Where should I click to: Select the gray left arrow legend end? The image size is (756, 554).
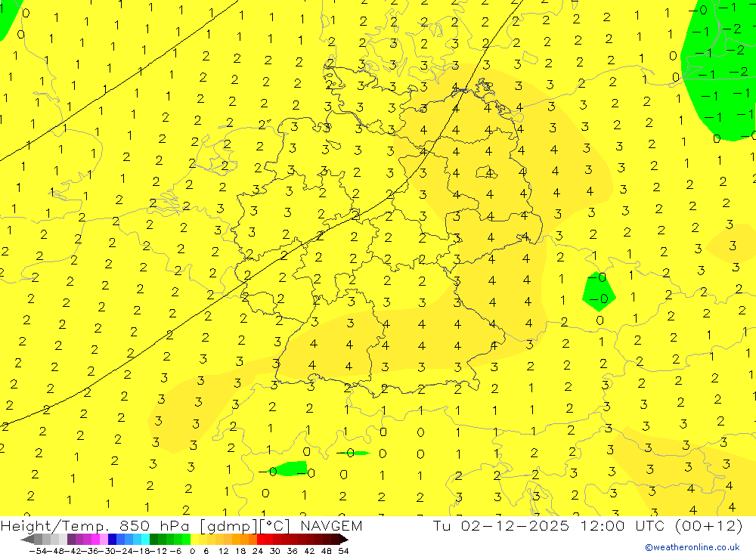(27, 539)
